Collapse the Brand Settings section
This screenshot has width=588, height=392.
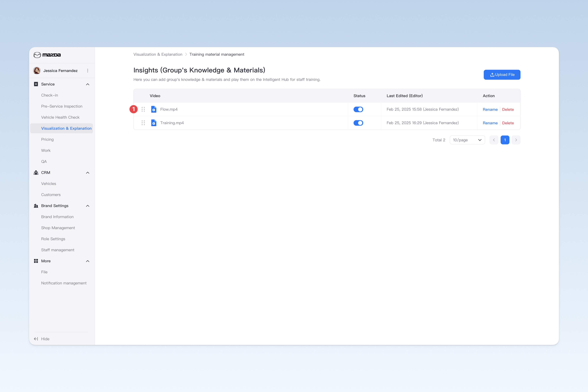[88, 206]
